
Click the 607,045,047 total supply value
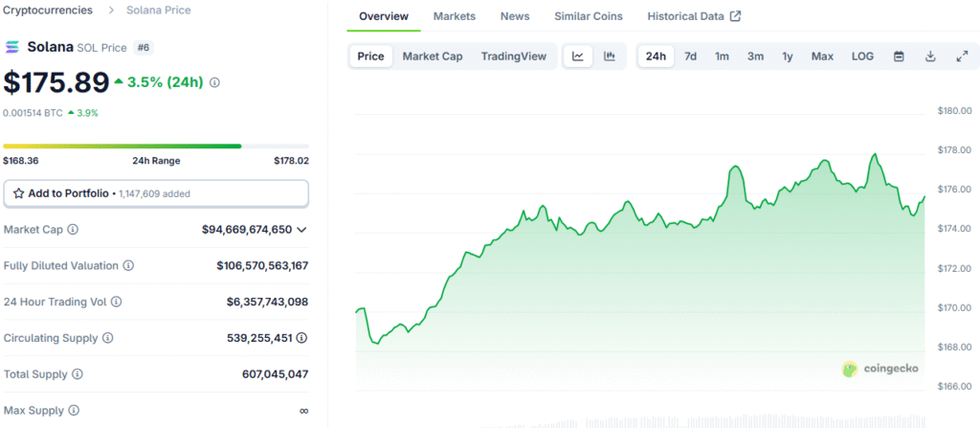[275, 374]
